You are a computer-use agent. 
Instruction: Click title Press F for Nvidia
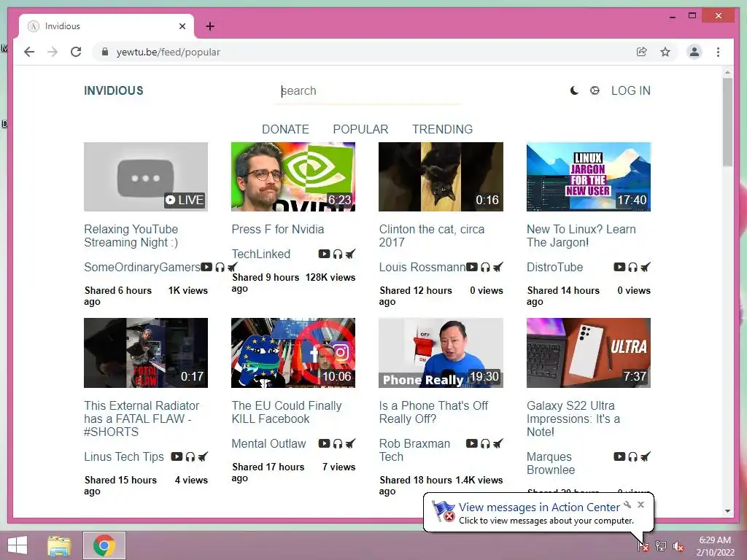tap(278, 229)
